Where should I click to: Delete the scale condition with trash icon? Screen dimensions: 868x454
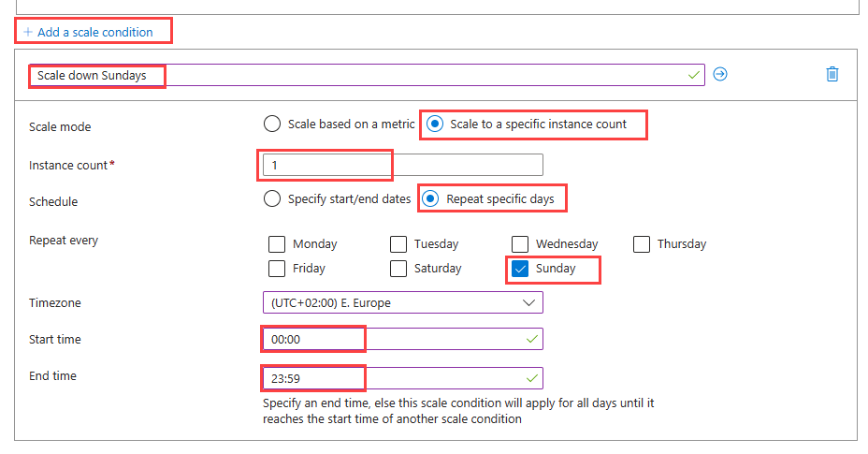[832, 74]
